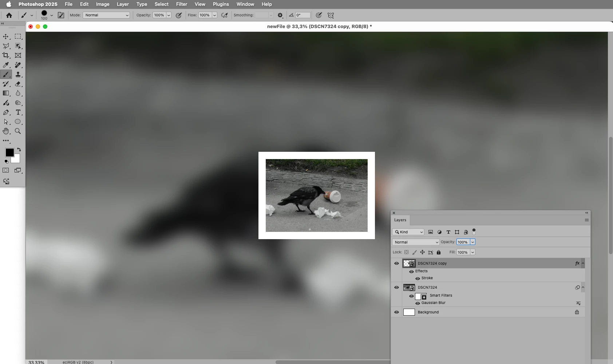The height and width of the screenshot is (364, 613).
Task: Open the layer blend mode Normal dropdown
Action: point(416,242)
